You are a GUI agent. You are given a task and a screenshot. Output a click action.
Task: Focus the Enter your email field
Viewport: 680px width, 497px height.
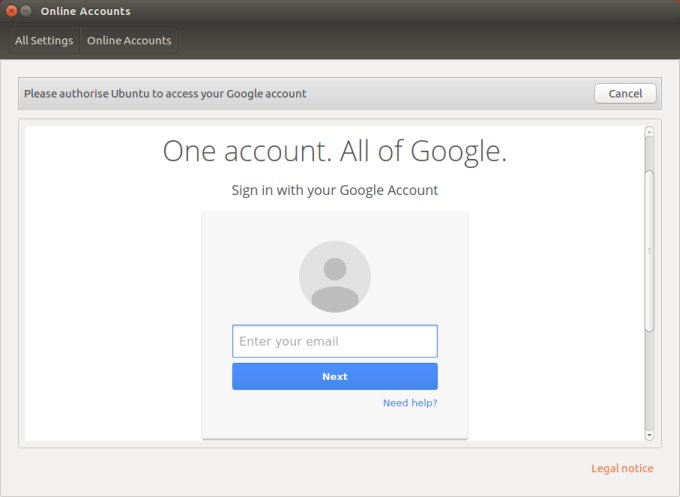coord(335,341)
